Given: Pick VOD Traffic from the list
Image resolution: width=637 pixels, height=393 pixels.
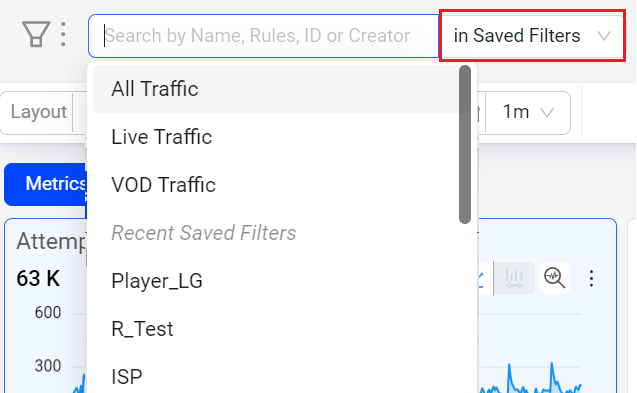Looking at the screenshot, I should [276, 185].
